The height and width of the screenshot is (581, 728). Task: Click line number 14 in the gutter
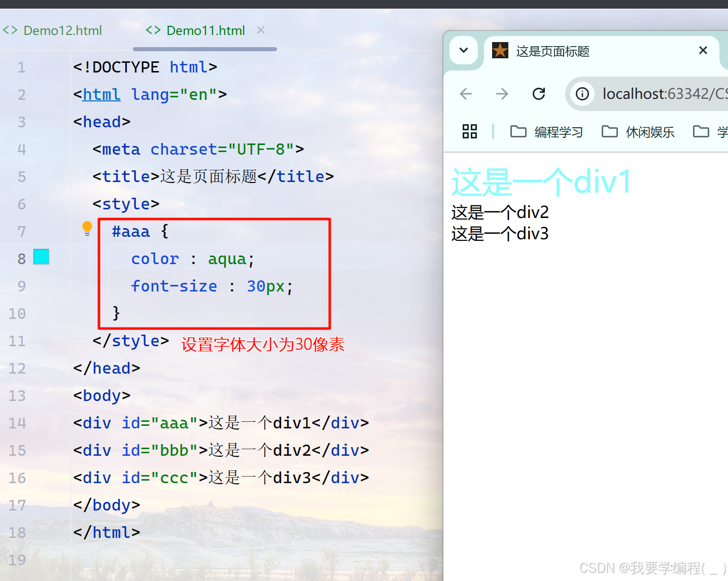click(17, 423)
